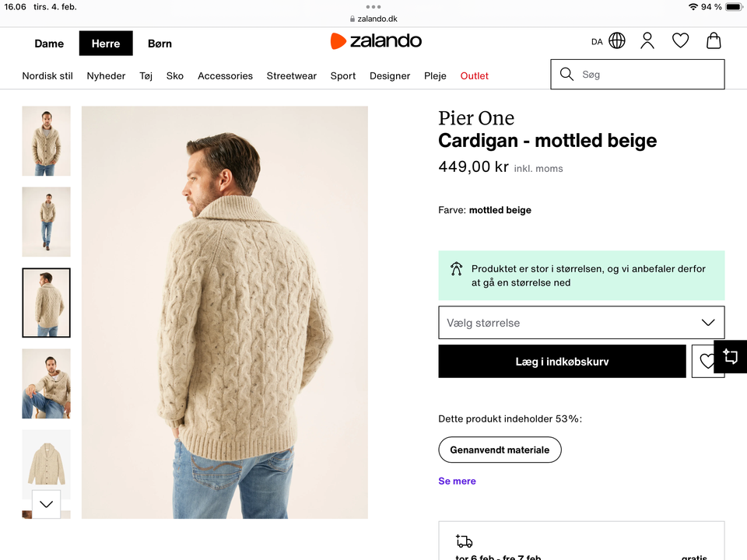Screen dimensions: 747x560
Task: Click the Zalando logo
Action: (376, 41)
